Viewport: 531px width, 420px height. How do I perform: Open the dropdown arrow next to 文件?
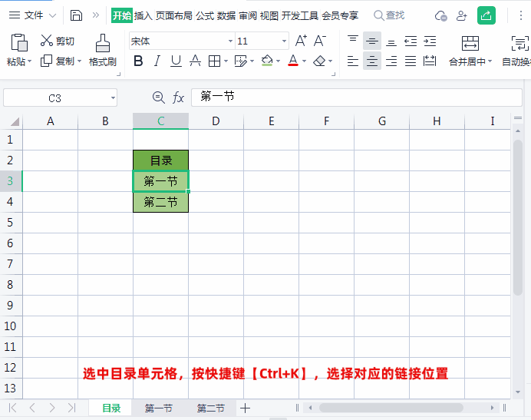[52, 15]
